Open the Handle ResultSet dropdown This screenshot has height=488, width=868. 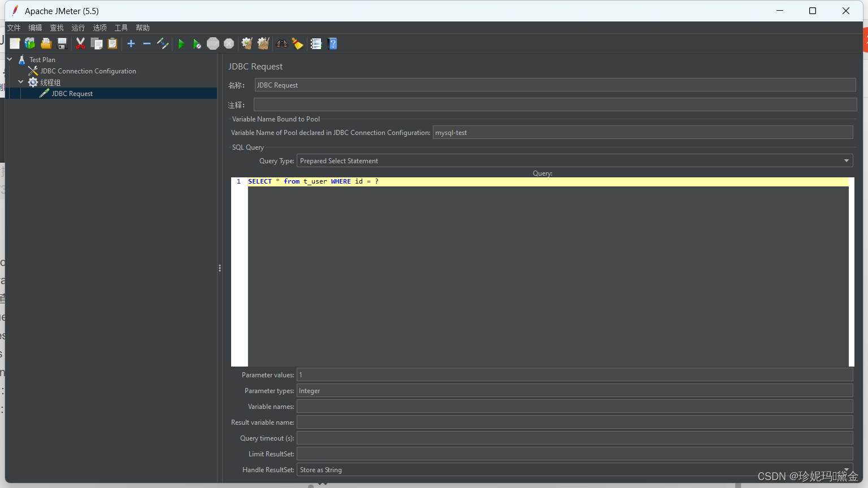coord(575,470)
